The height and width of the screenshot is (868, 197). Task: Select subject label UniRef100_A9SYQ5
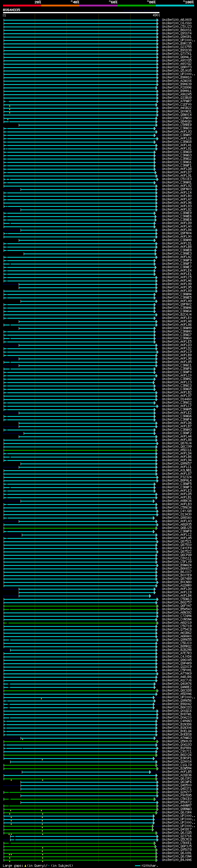click(177, 60)
